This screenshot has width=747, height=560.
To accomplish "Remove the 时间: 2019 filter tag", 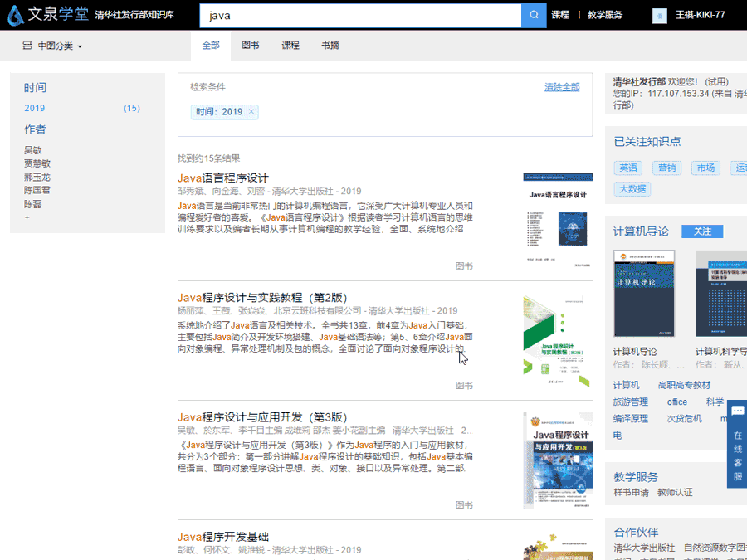I will pyautogui.click(x=251, y=112).
